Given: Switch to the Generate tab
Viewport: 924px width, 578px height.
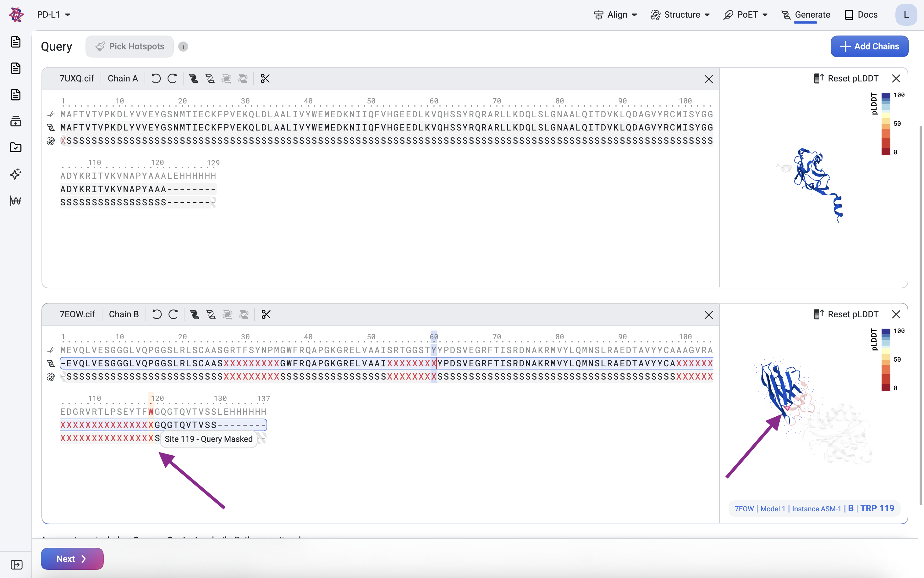Looking at the screenshot, I should click(806, 14).
